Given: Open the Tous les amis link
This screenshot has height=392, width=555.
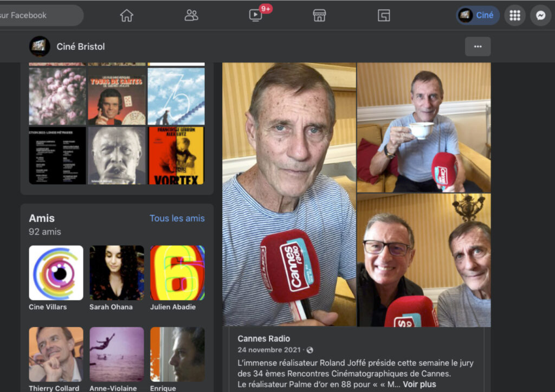Looking at the screenshot, I should pyautogui.click(x=177, y=219).
